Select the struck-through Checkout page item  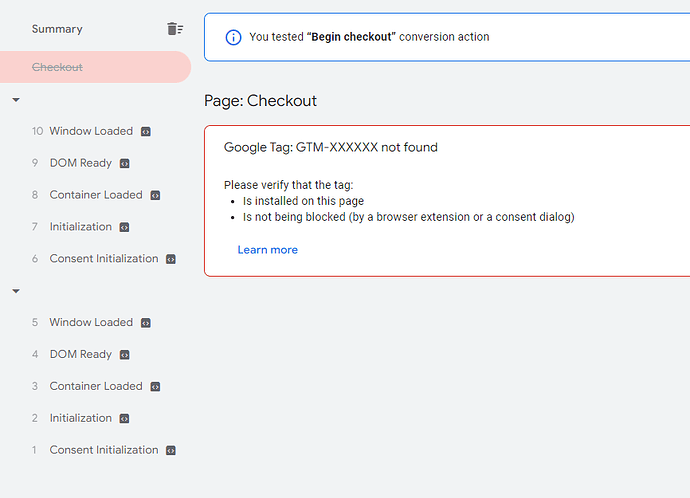pos(58,67)
